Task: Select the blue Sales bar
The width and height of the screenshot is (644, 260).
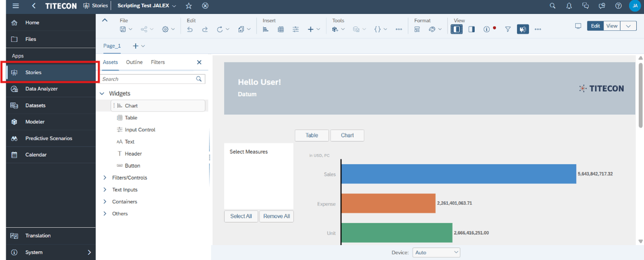Action: [x=458, y=174]
